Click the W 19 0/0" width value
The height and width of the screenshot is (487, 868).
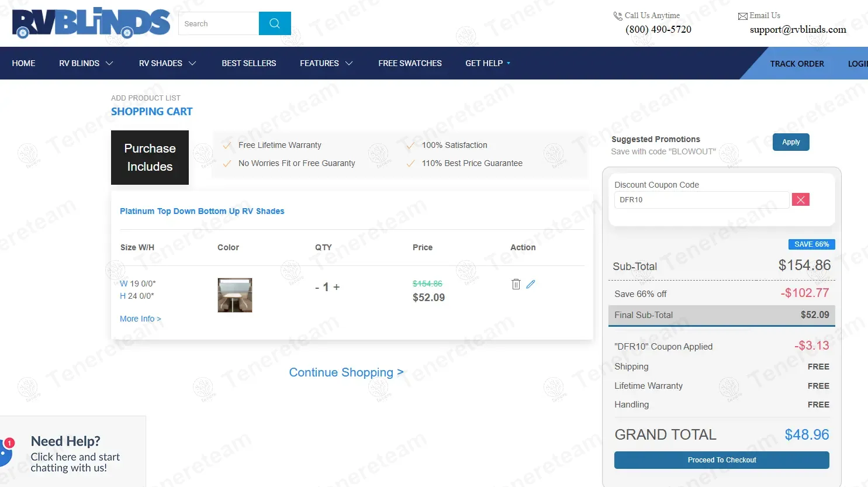138,284
